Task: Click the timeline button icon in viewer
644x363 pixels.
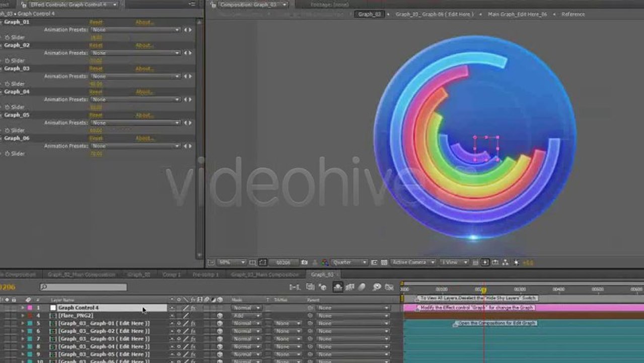Action: 495,262
